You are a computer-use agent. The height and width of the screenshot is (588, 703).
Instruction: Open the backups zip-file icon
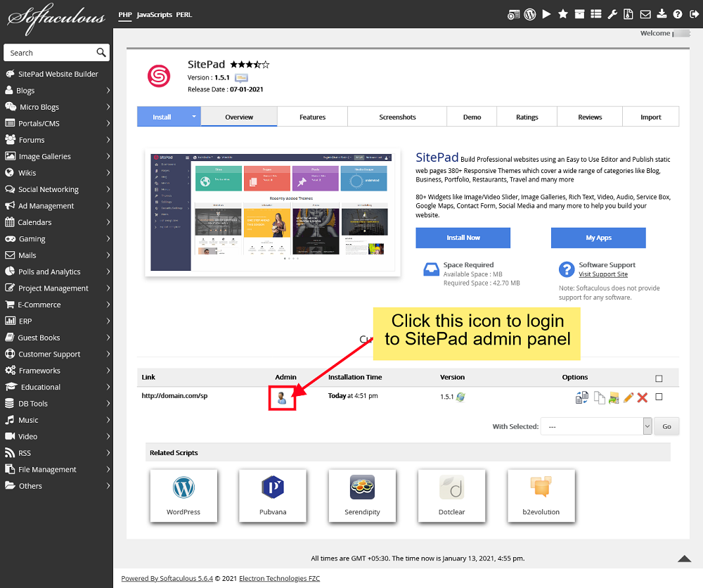[x=628, y=14]
